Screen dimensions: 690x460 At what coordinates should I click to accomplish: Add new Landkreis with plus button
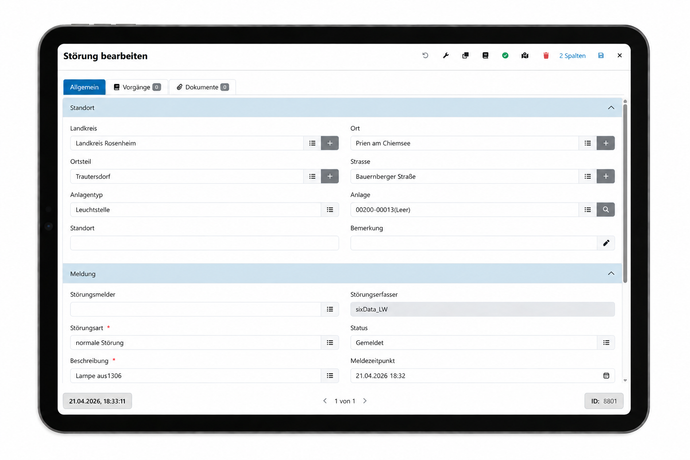(x=330, y=143)
